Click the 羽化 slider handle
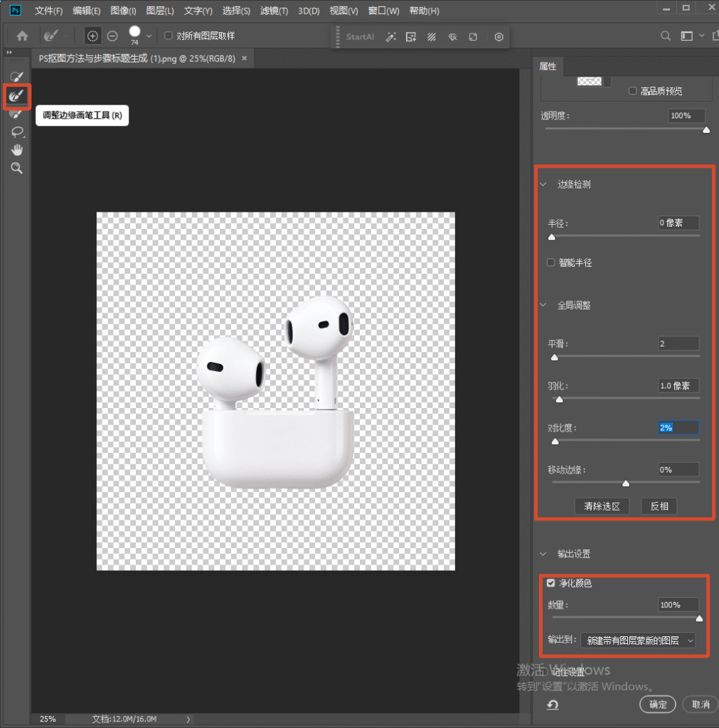This screenshot has width=719, height=728. [559, 400]
